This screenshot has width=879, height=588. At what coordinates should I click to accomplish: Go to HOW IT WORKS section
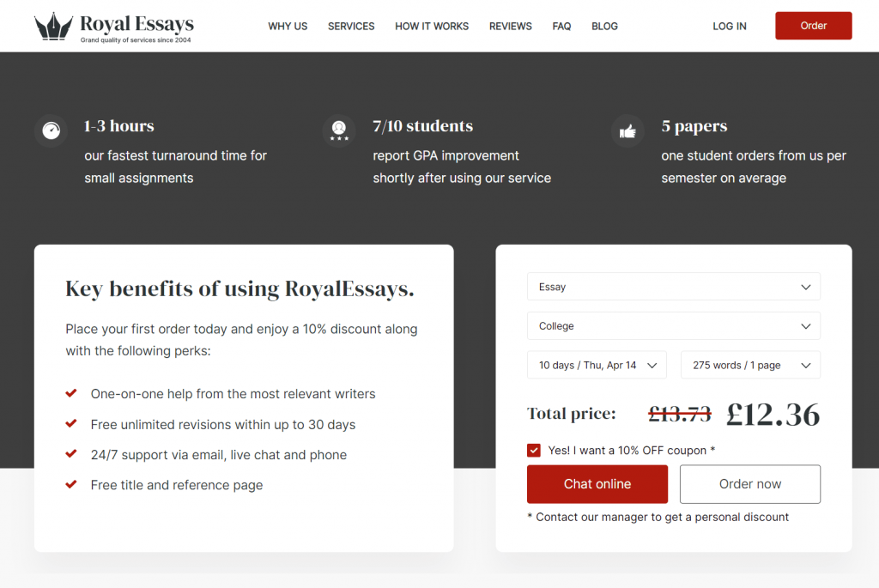(x=432, y=27)
